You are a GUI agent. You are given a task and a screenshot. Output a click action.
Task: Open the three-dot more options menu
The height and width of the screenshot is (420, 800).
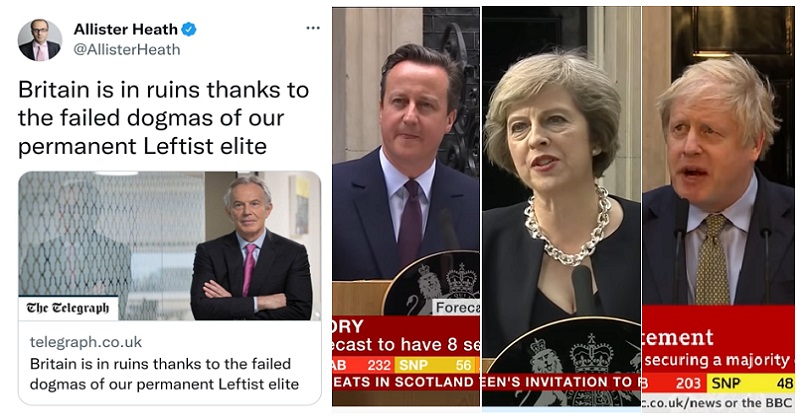click(x=313, y=28)
